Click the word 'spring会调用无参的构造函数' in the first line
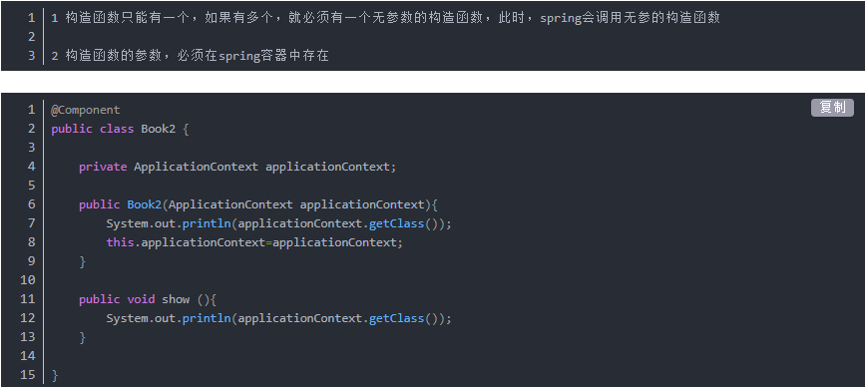The height and width of the screenshot is (387, 868). 630,18
